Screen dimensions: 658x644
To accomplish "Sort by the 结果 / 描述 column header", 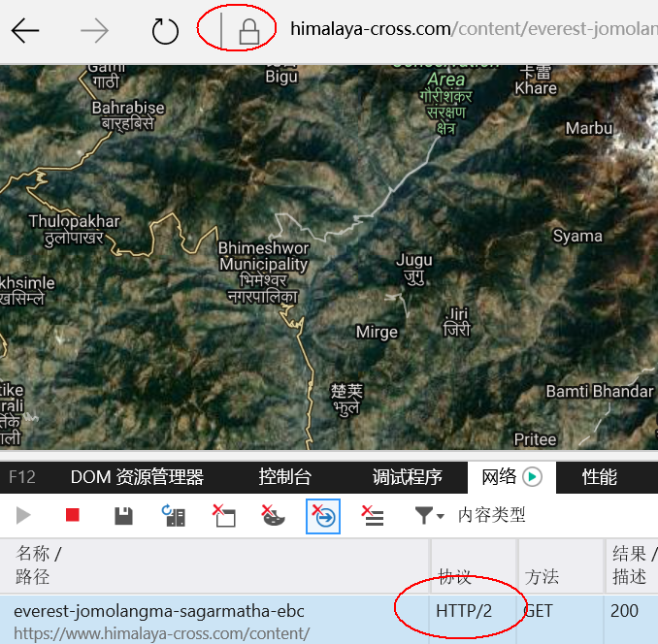I will 634,564.
